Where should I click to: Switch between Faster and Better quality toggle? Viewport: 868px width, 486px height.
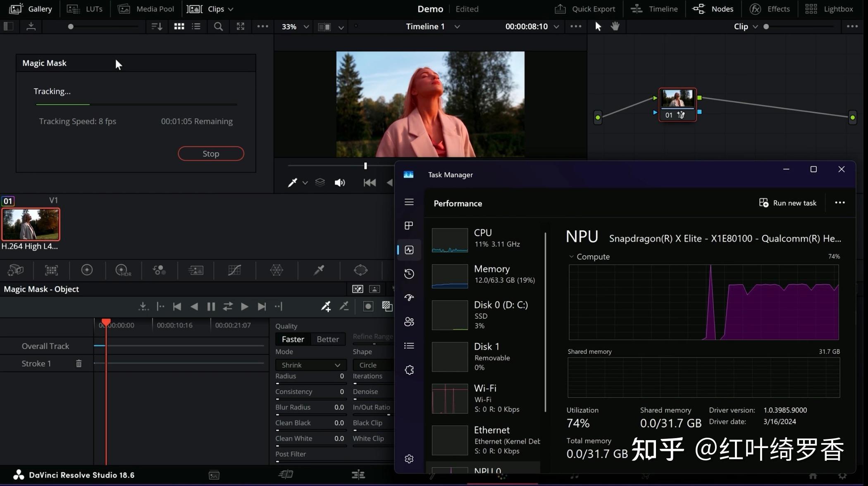(310, 339)
